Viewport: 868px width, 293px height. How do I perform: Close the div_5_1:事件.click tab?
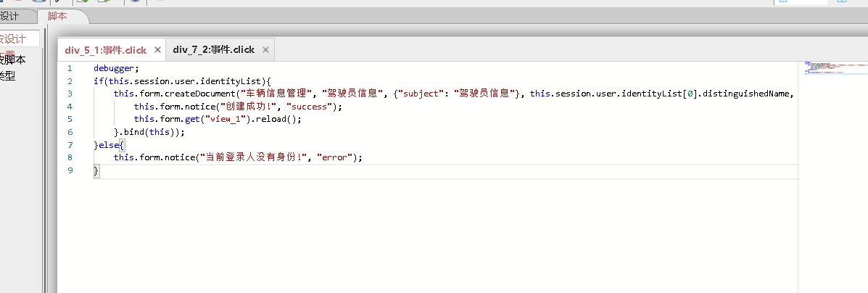157,50
